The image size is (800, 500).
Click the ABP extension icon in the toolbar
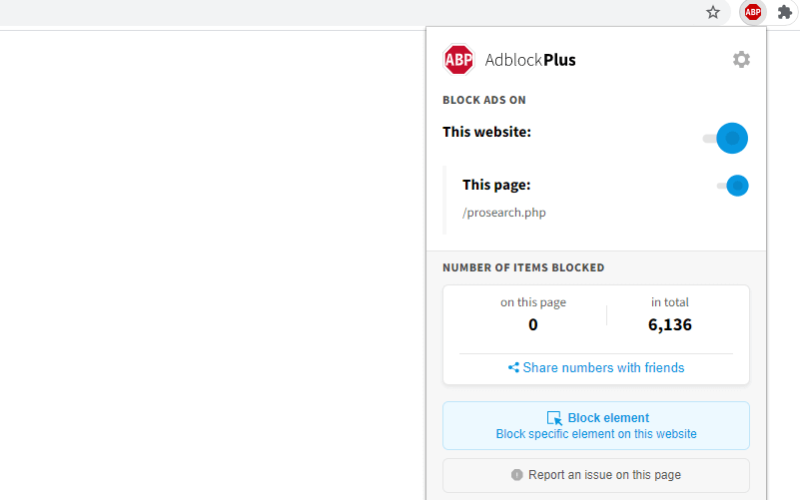pyautogui.click(x=753, y=12)
